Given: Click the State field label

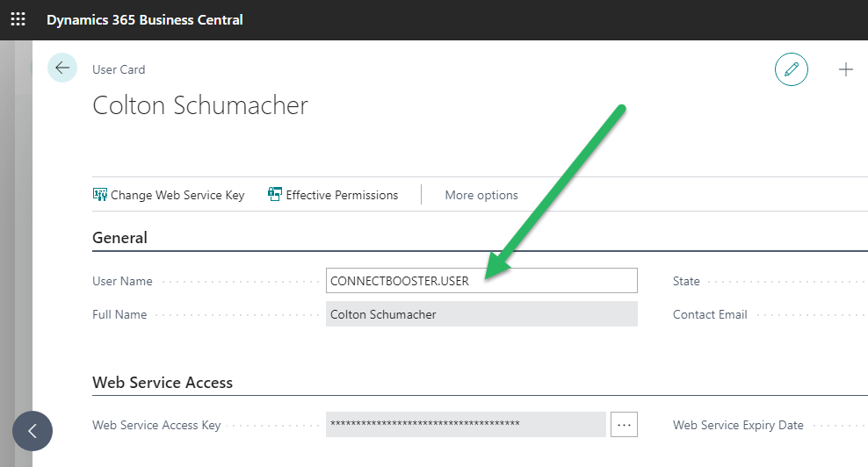Looking at the screenshot, I should coord(686,281).
